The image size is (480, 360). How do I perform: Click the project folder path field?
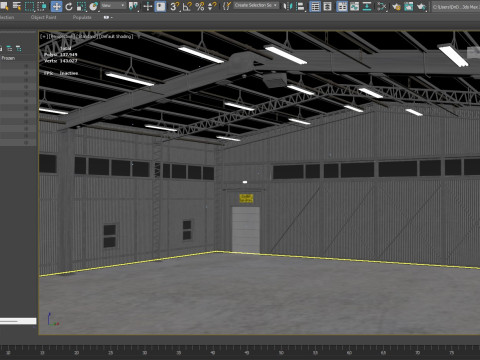coord(456,6)
